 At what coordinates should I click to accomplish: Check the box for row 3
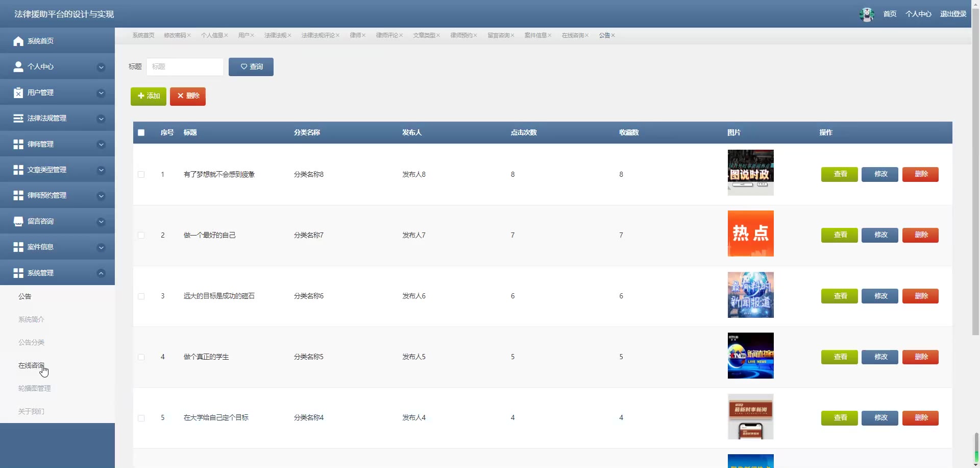(141, 296)
